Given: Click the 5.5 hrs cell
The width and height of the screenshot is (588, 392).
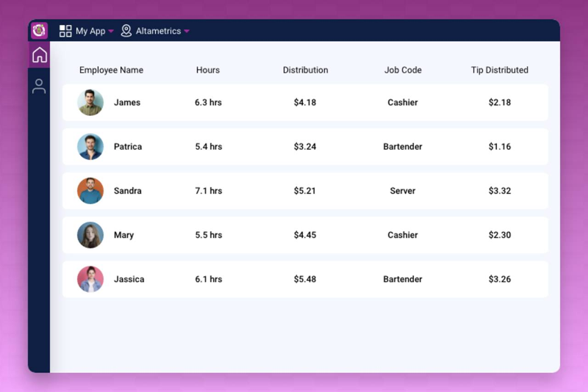Looking at the screenshot, I should point(209,235).
